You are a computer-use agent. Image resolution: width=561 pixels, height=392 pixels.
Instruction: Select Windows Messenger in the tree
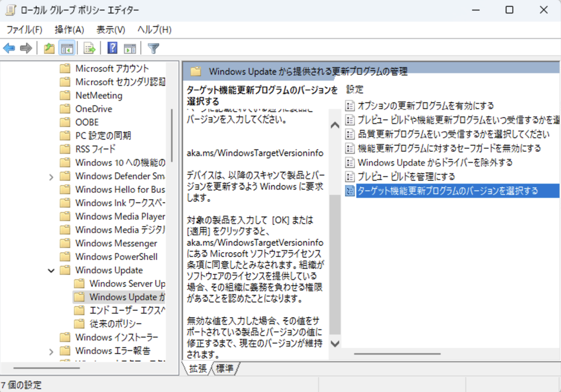coord(116,243)
